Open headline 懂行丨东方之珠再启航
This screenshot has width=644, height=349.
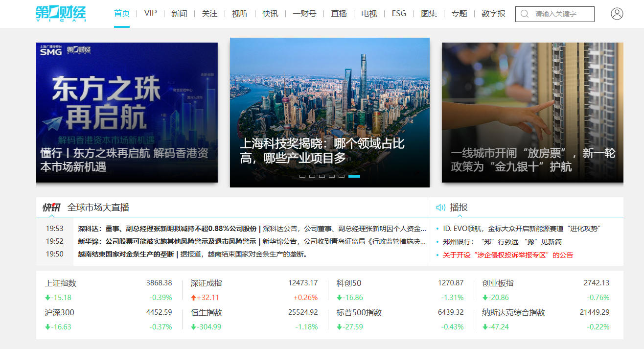[124, 160]
